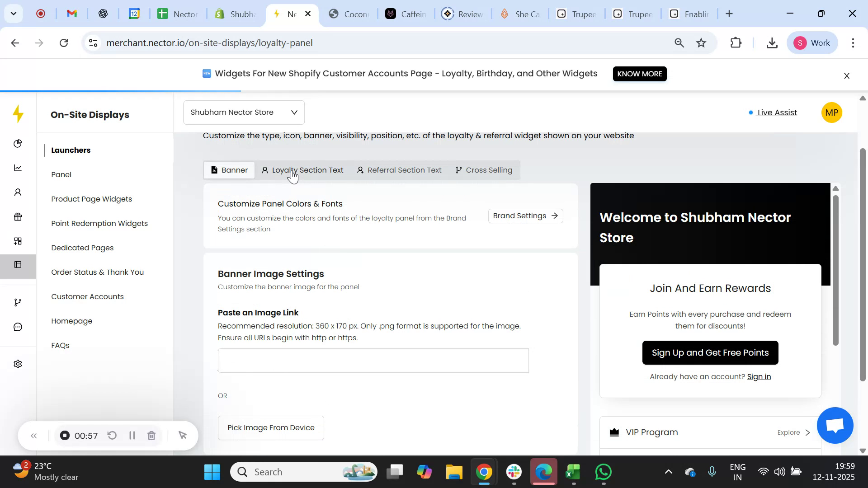The image size is (868, 488).
Task: Click the Sign in link in preview
Action: tap(759, 376)
